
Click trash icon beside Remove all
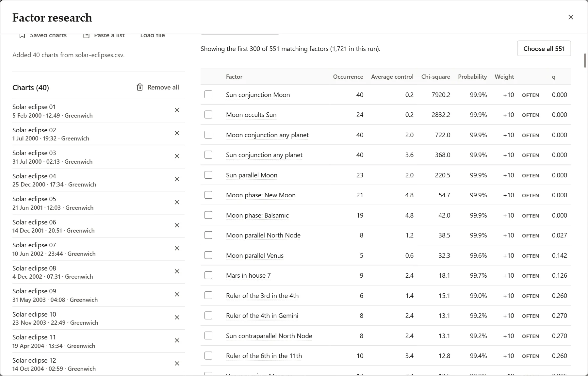pyautogui.click(x=140, y=87)
